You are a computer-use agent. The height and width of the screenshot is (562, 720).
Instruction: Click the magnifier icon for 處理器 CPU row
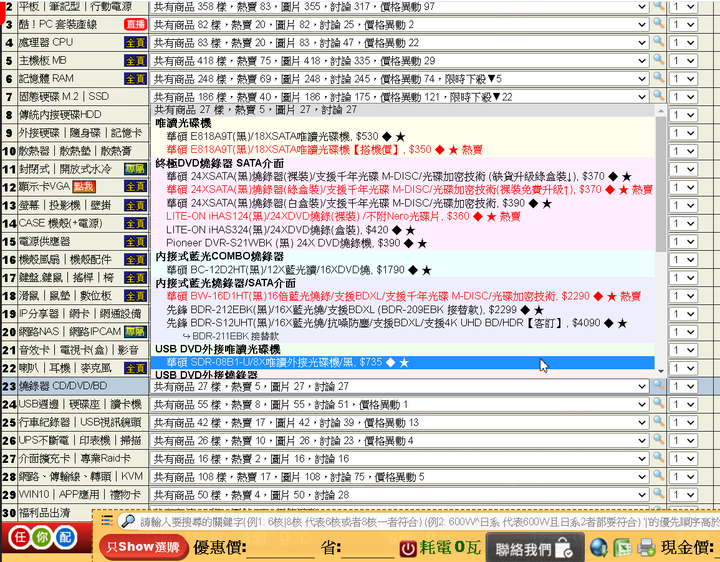tap(658, 41)
